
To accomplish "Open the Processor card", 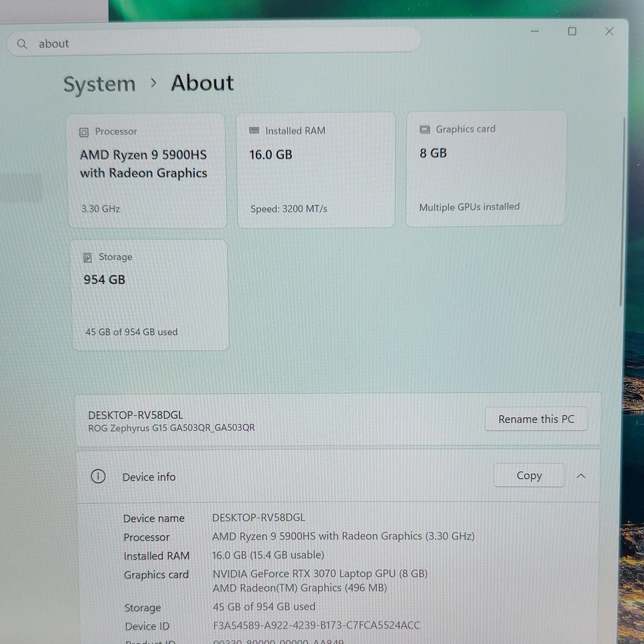I will [x=147, y=171].
